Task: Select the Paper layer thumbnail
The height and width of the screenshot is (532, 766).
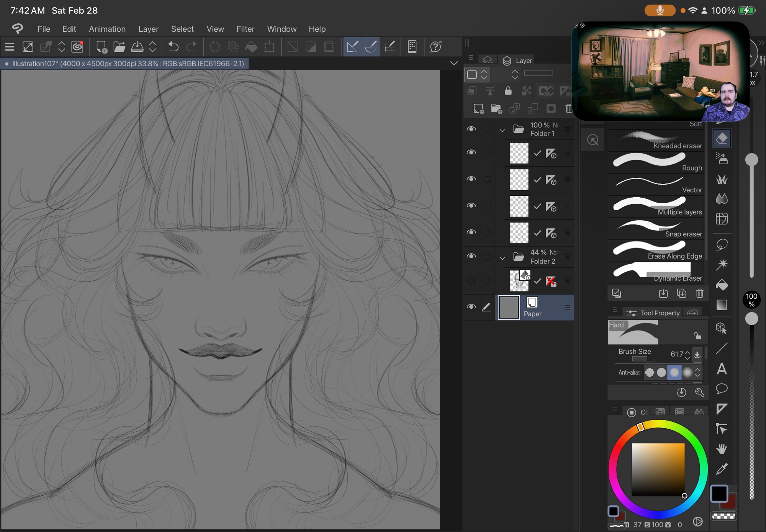Action: point(509,307)
